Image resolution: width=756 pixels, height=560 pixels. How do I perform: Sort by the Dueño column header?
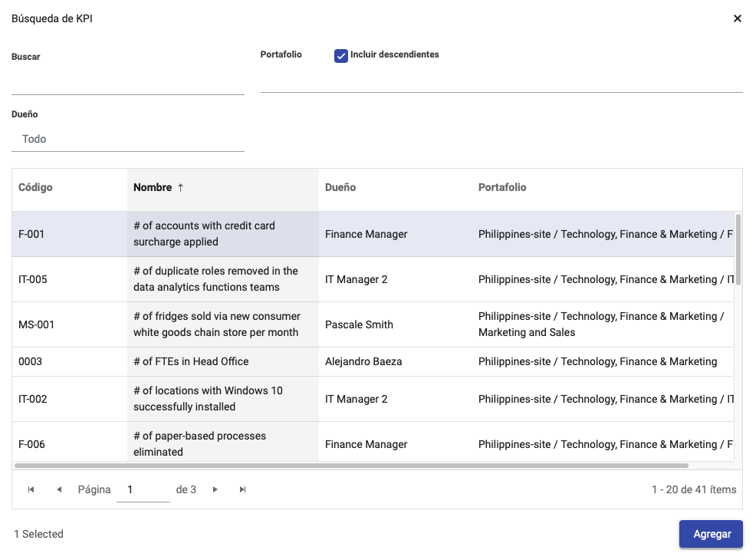tap(340, 187)
